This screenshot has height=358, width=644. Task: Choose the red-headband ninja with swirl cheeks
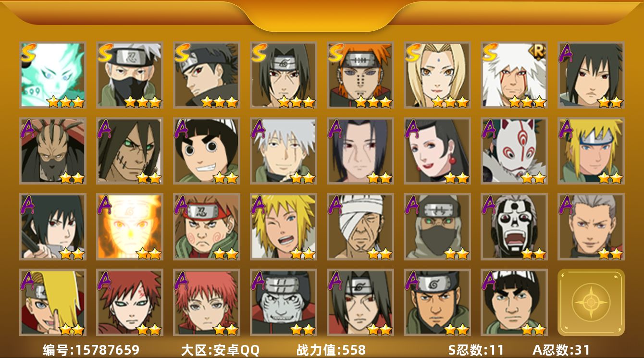click(x=207, y=227)
